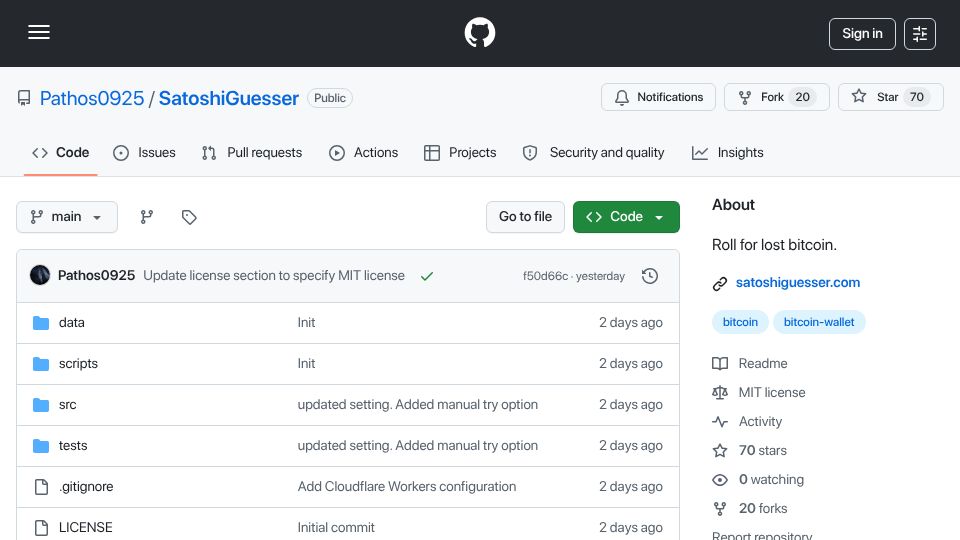Open the Activity link
Screen dimensions: 960x540
(x=760, y=422)
